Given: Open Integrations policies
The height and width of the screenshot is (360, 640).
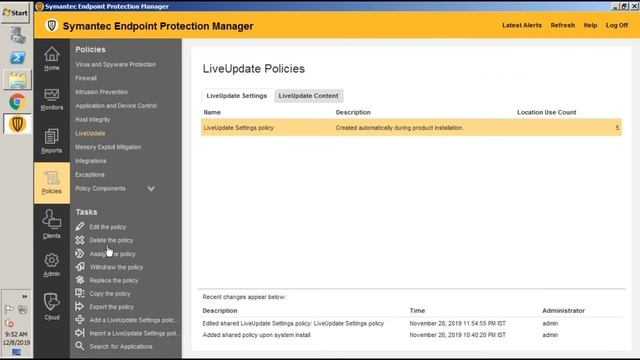Looking at the screenshot, I should coord(91,161).
